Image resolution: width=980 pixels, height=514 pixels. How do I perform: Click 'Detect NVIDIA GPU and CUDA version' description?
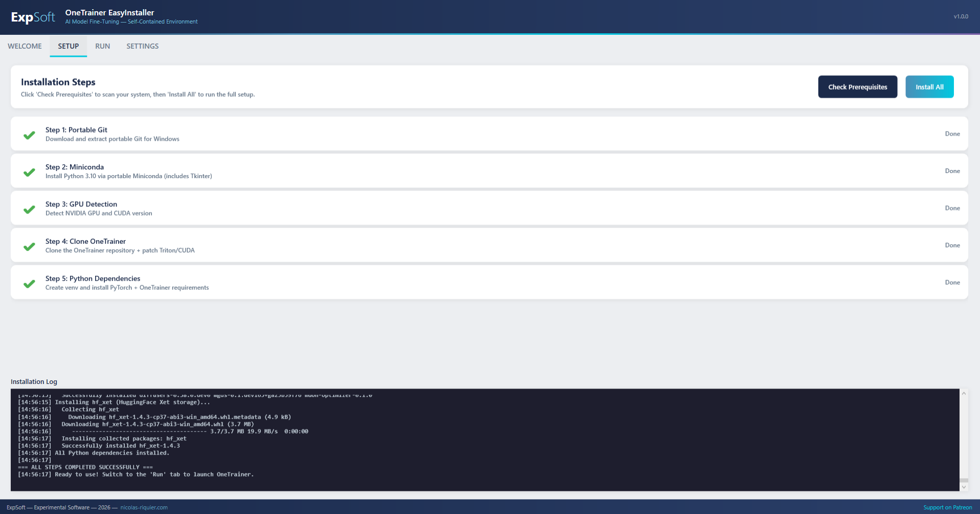[99, 213]
